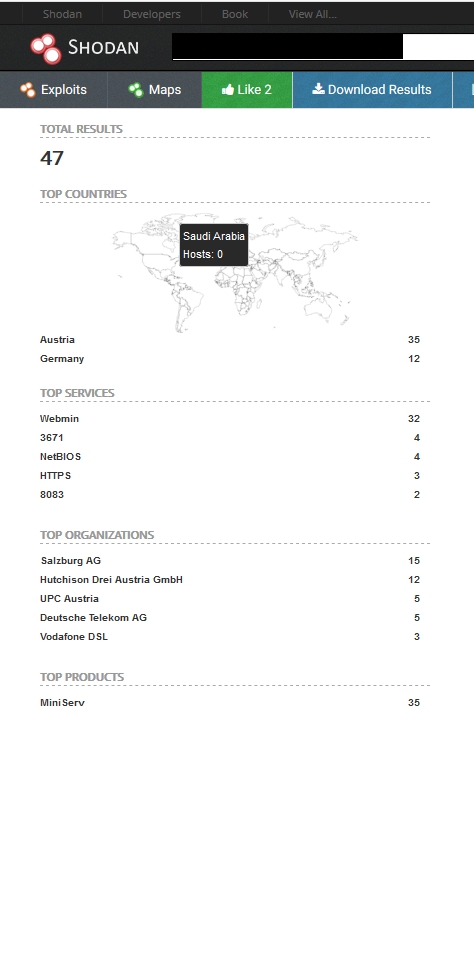Filter by Salzburg AG organization

coord(71,561)
